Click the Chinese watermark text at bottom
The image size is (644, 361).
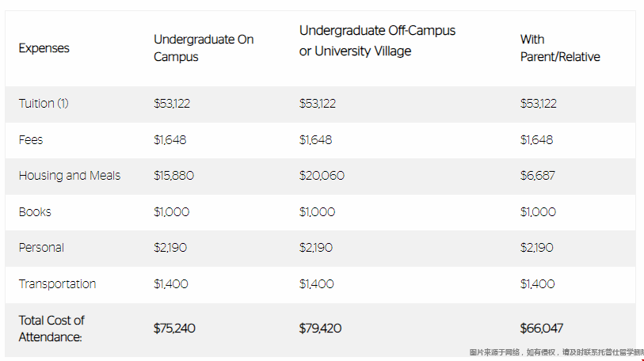557,352
